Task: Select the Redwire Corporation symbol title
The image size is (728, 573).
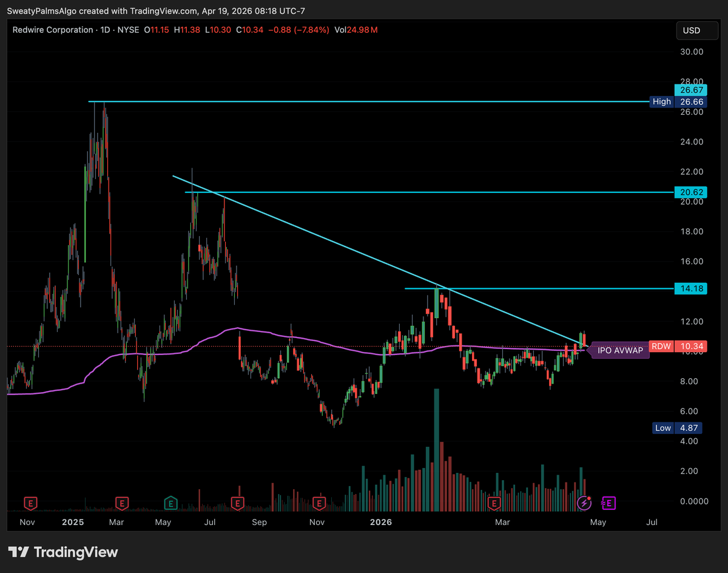Action: (x=53, y=30)
